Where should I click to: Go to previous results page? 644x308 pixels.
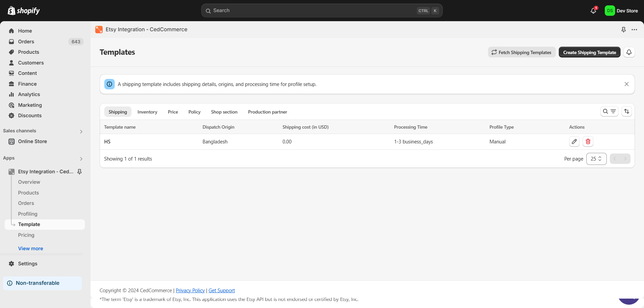click(615, 159)
